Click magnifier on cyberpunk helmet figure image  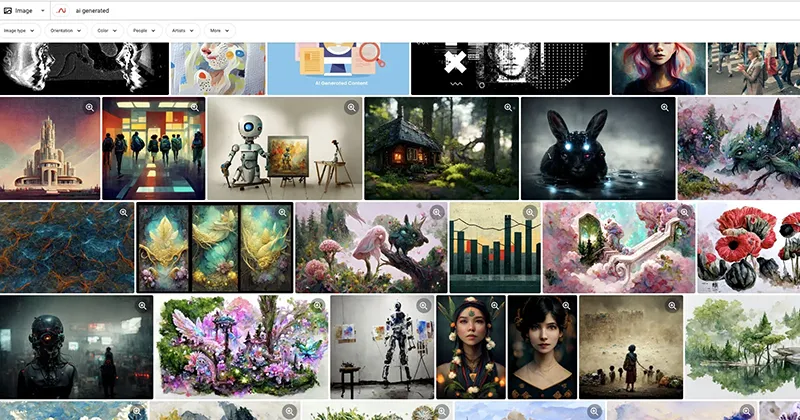(x=142, y=306)
